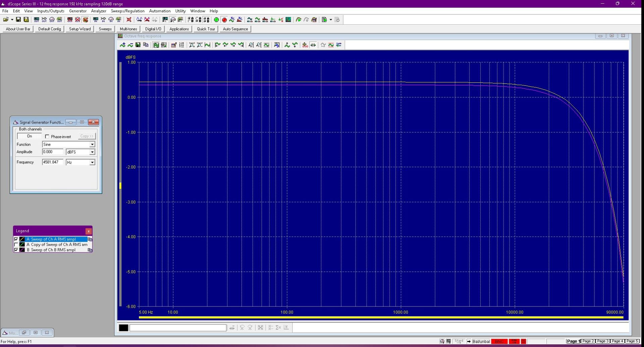Click the graph settings edit icon
Viewport: 644px width, 347px height.
coord(174,45)
